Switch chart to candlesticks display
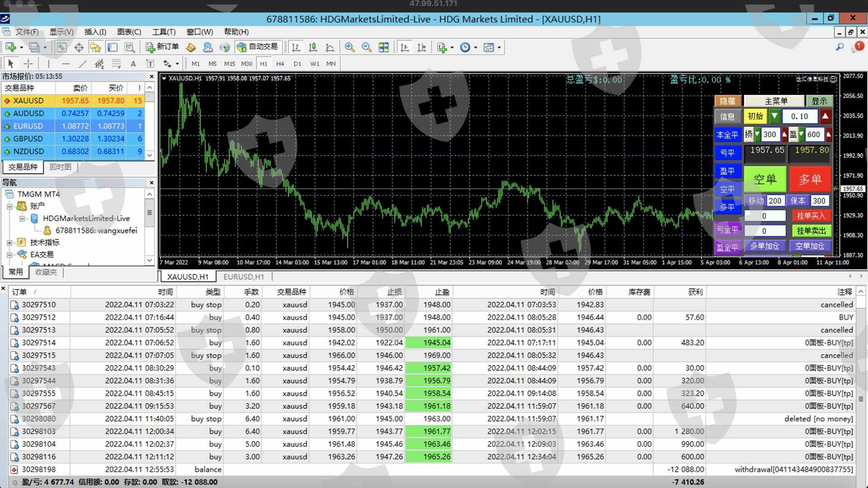 [313, 47]
